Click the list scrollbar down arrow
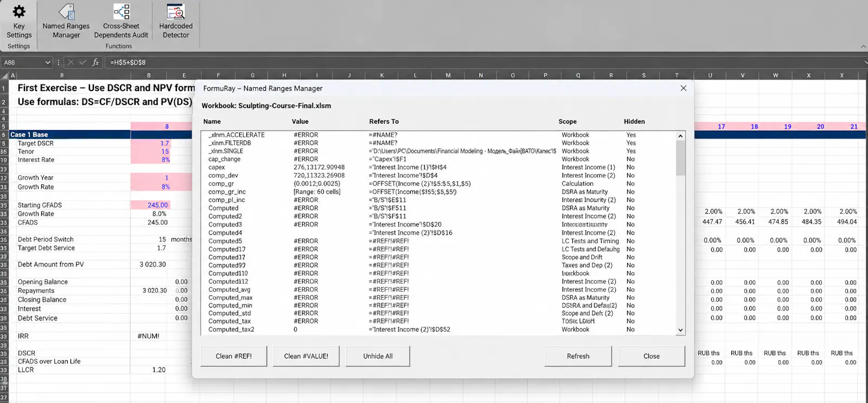This screenshot has height=403, width=868. [680, 330]
